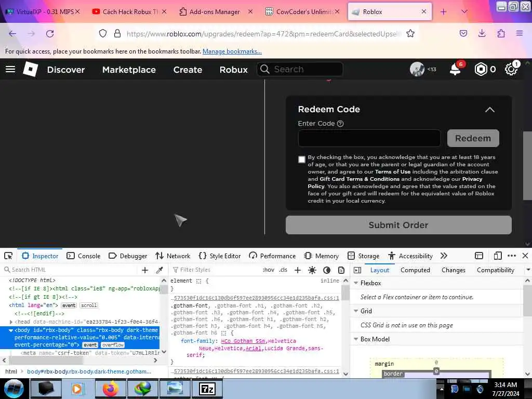Collapse the Grid section
The height and width of the screenshot is (399, 532).
coord(356,311)
